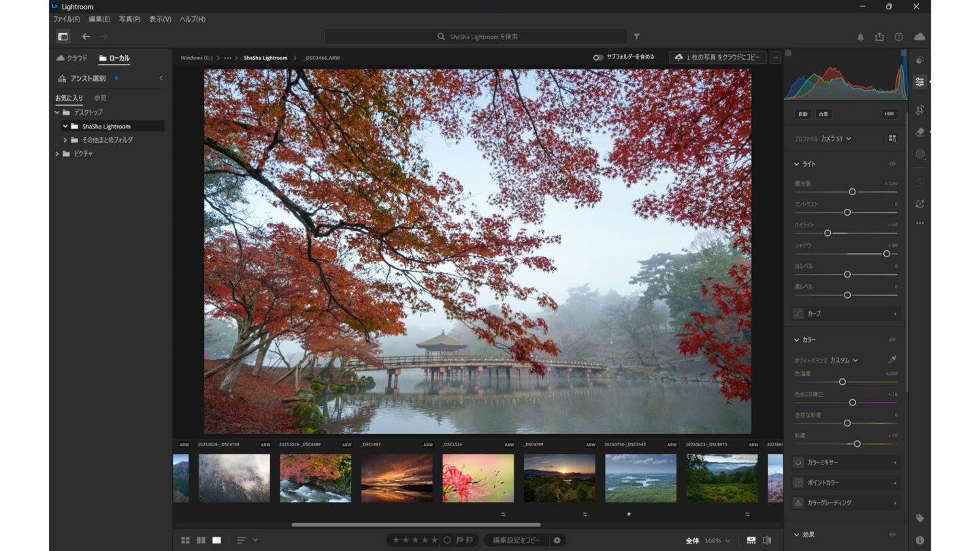Click the notifications bell icon
The width and height of the screenshot is (980, 551).
coord(860,37)
